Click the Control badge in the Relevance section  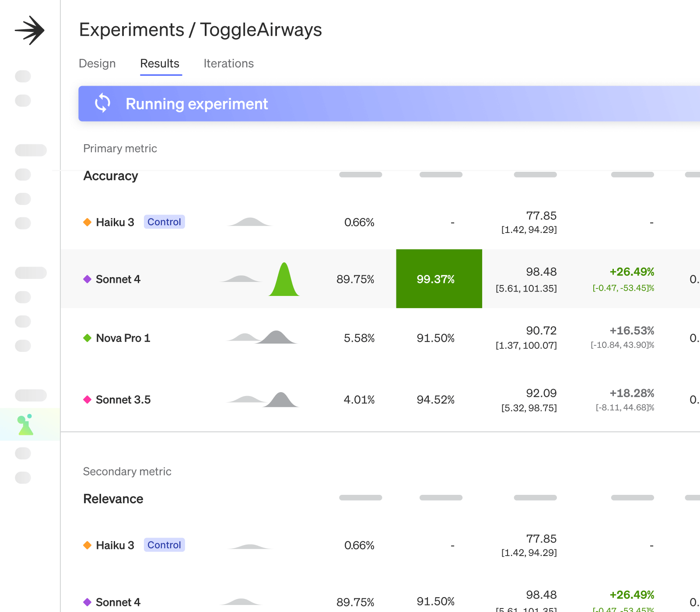164,545
